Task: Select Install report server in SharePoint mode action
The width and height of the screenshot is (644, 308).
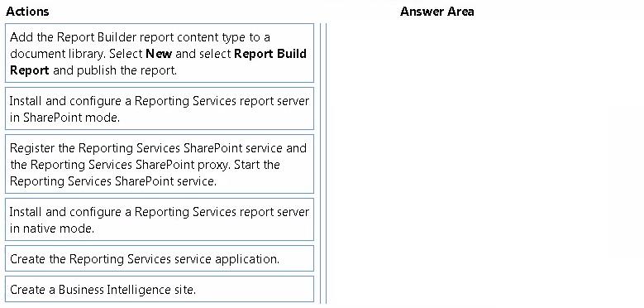Action: pos(160,108)
